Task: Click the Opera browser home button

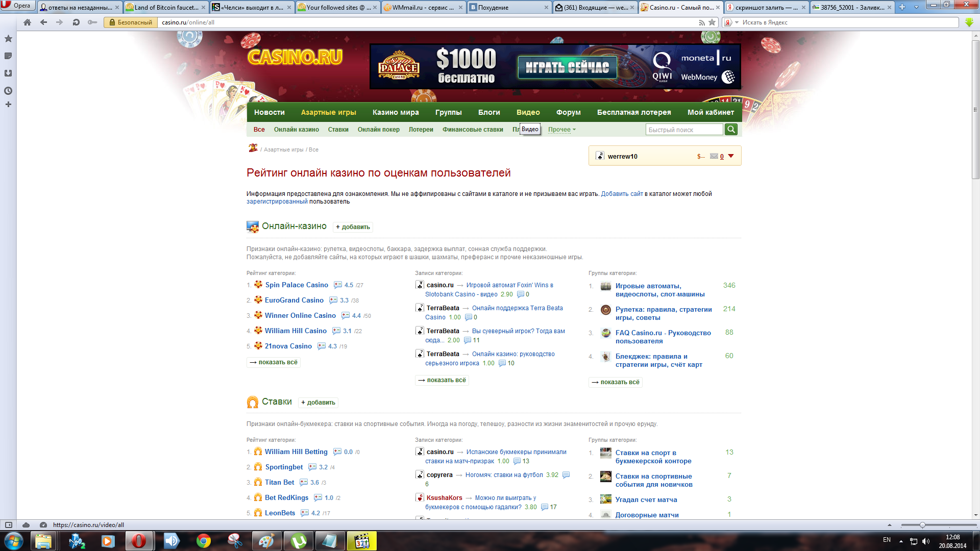Action: (28, 22)
